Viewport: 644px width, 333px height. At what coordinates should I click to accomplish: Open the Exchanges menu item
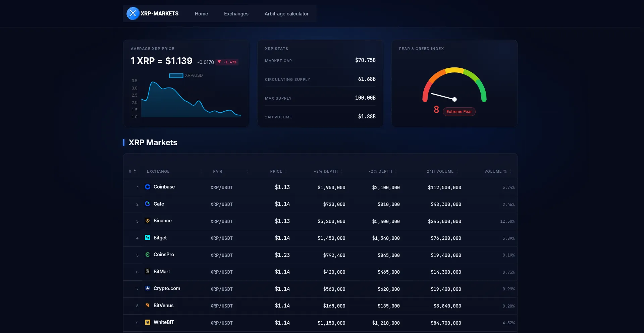[x=236, y=14]
